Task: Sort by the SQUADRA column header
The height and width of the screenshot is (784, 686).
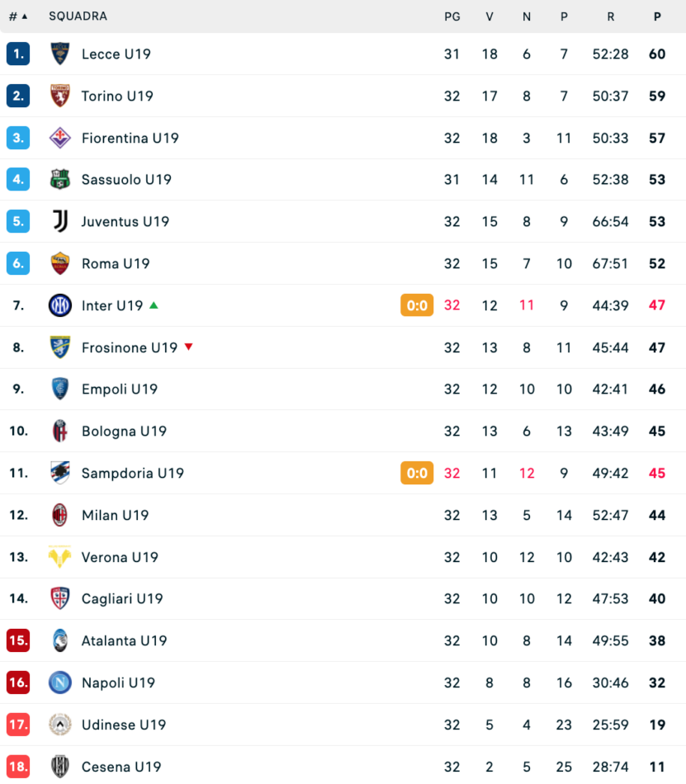Action: click(78, 17)
